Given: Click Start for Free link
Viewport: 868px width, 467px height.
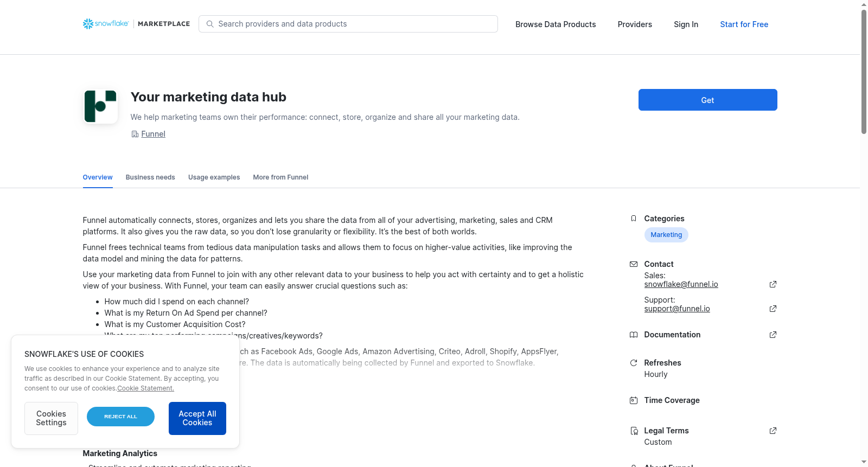Looking at the screenshot, I should [744, 24].
